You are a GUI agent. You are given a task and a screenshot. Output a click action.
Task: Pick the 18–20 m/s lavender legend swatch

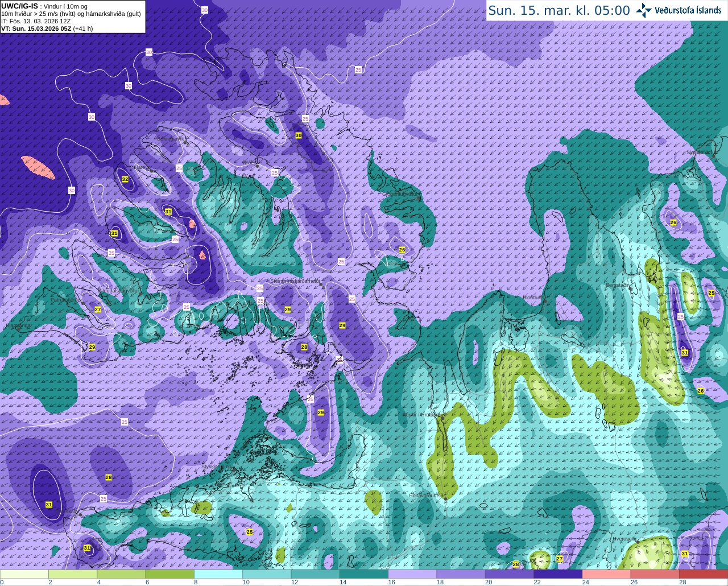coord(461,574)
